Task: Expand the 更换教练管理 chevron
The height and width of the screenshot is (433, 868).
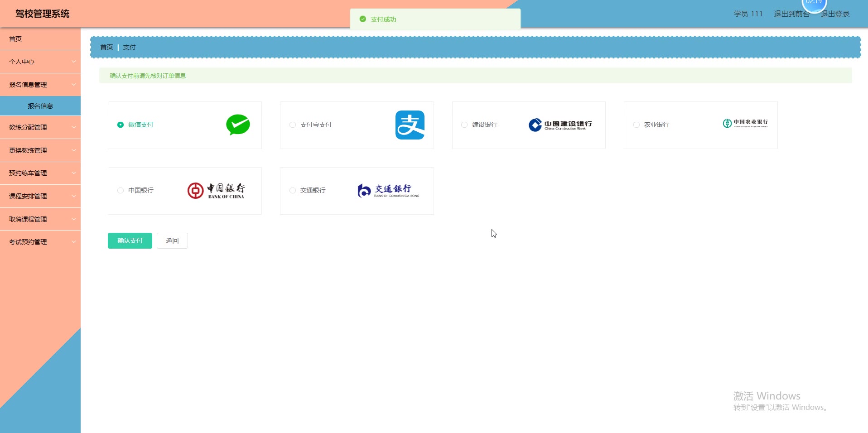Action: [x=74, y=150]
